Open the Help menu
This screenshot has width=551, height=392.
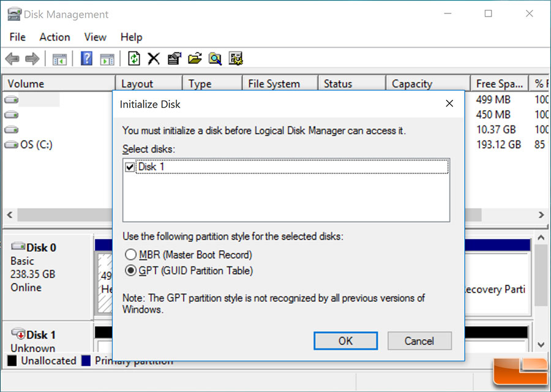pyautogui.click(x=132, y=37)
